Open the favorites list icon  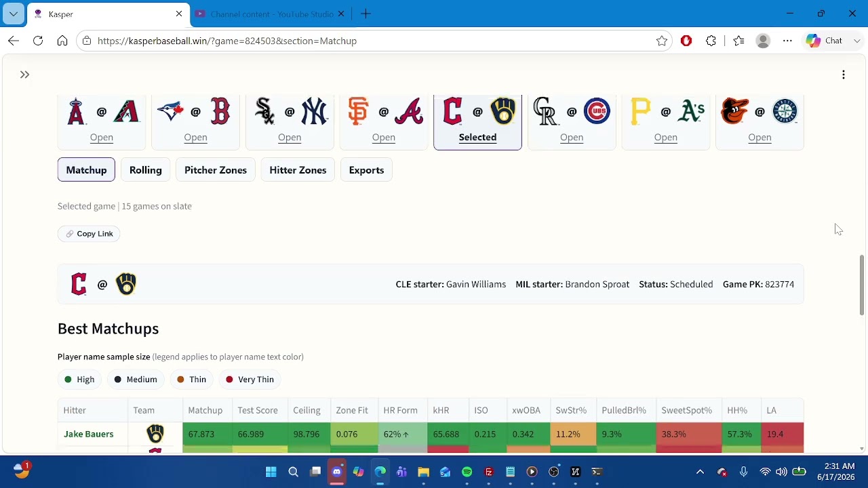pos(738,41)
